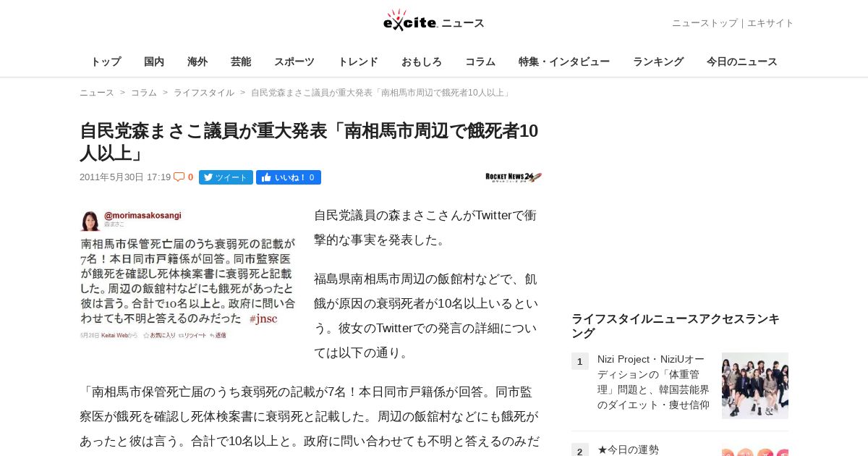This screenshot has height=456, width=868.
Task: Open the 国内 navigation item
Action: tap(154, 62)
